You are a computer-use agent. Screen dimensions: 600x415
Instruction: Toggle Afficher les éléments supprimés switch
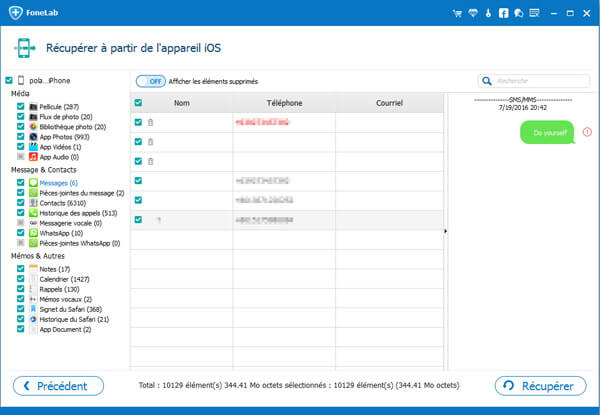[x=151, y=81]
